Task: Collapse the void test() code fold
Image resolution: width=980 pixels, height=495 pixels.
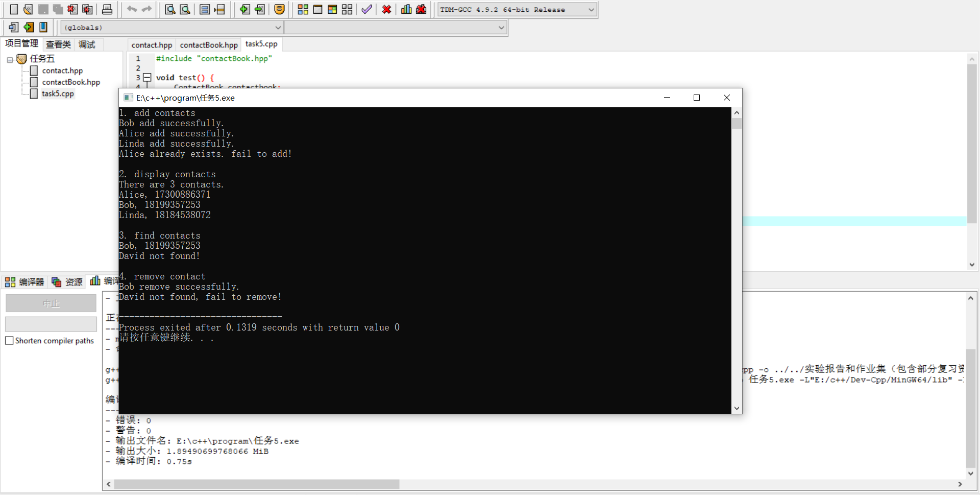Action: 147,78
